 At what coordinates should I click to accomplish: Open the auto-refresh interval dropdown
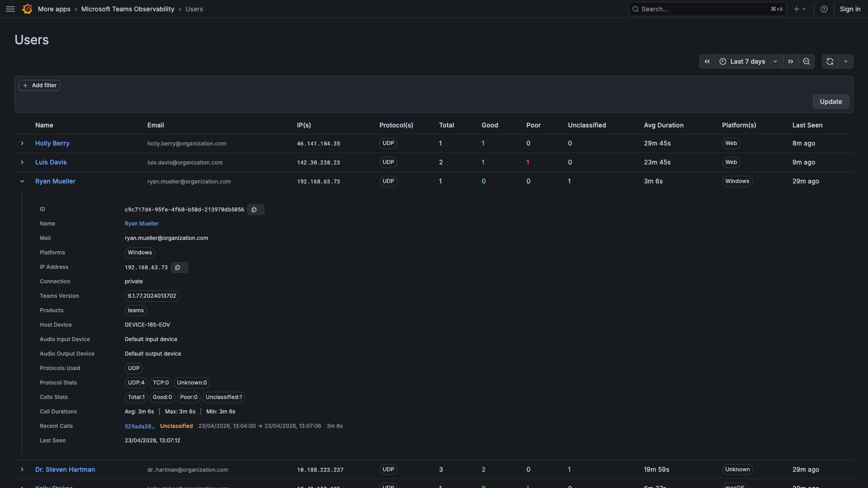click(x=846, y=61)
